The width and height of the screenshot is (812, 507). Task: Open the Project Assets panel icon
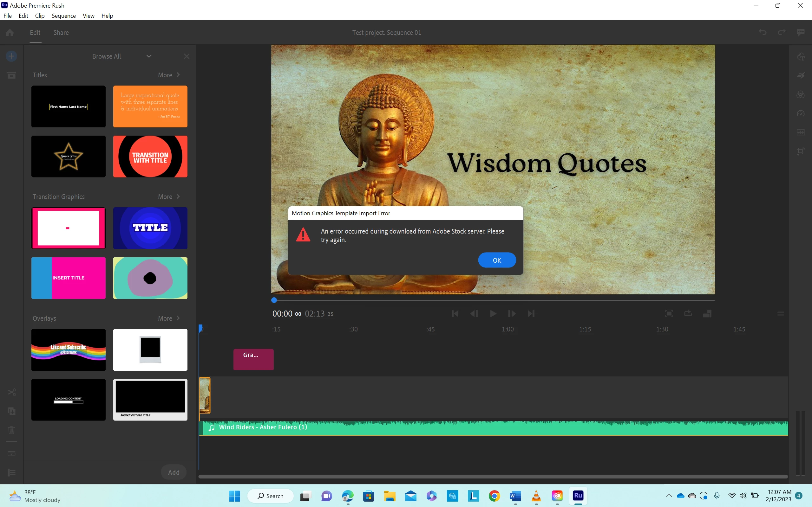pos(11,75)
